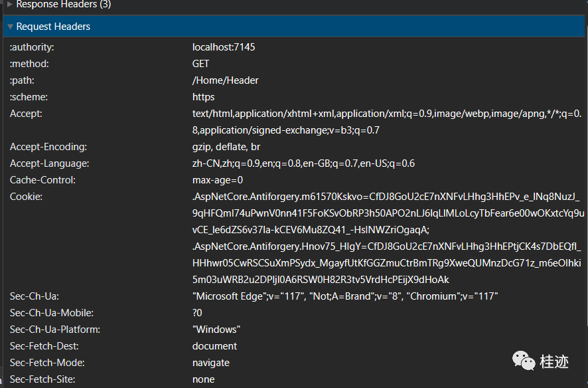Select the :method: header name

29,64
